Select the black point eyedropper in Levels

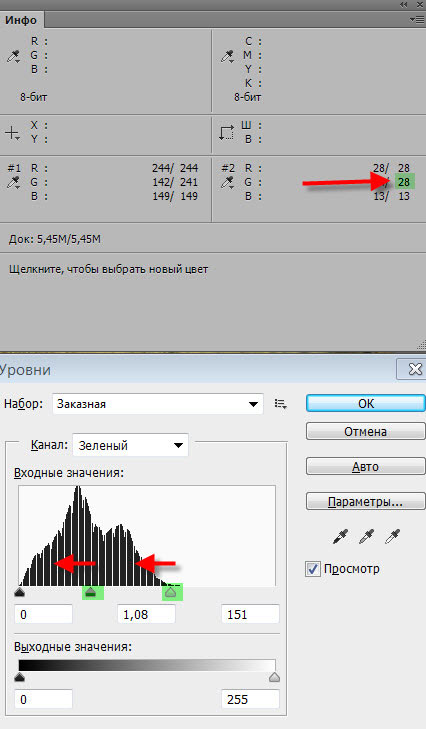click(340, 537)
